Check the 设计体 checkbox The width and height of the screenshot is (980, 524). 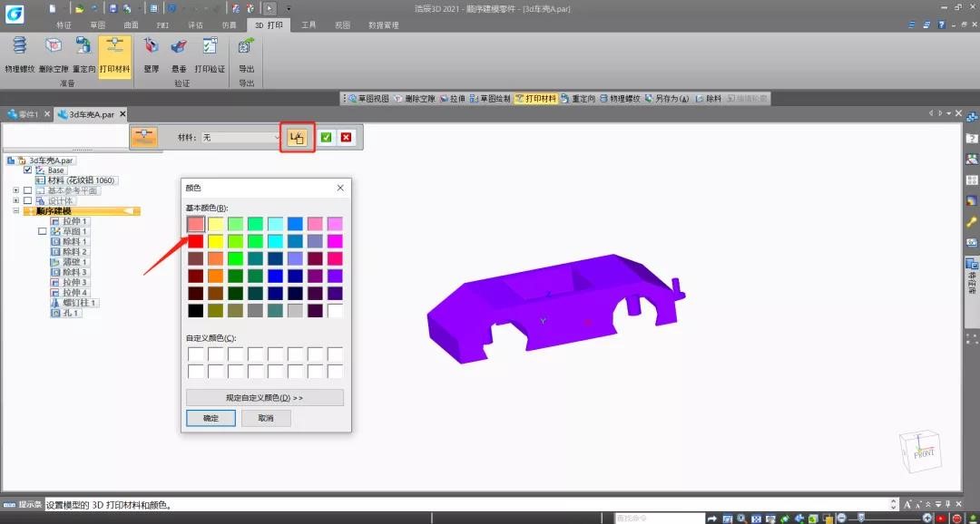pyautogui.click(x=27, y=200)
